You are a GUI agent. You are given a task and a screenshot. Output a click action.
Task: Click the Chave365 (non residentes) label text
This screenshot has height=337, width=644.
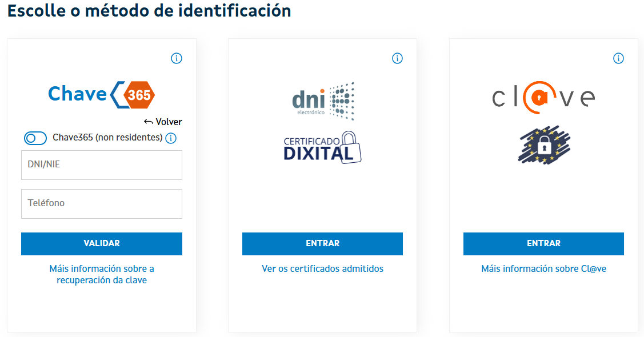click(107, 138)
